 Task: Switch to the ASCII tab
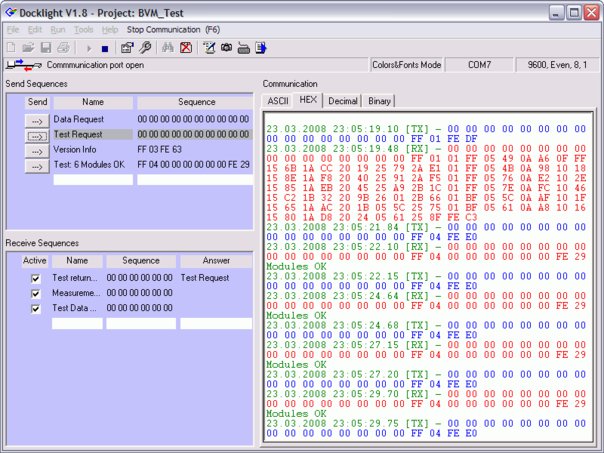click(x=278, y=101)
